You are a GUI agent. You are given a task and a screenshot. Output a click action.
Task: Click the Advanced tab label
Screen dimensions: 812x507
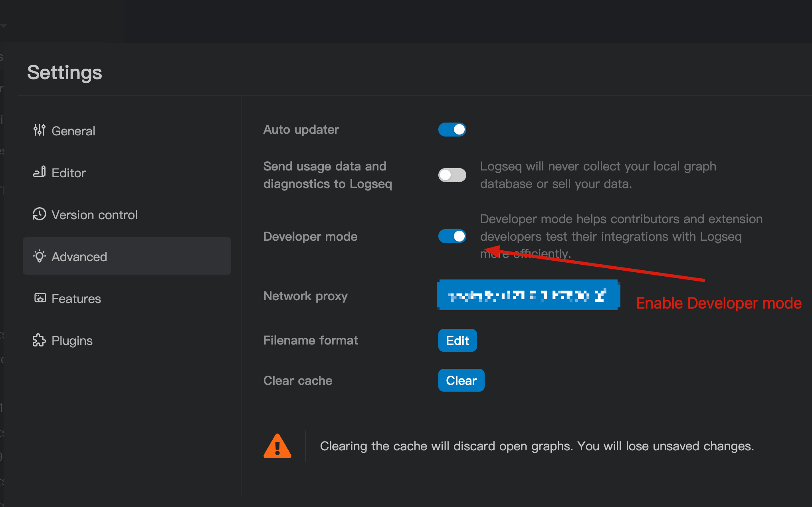pyautogui.click(x=79, y=257)
